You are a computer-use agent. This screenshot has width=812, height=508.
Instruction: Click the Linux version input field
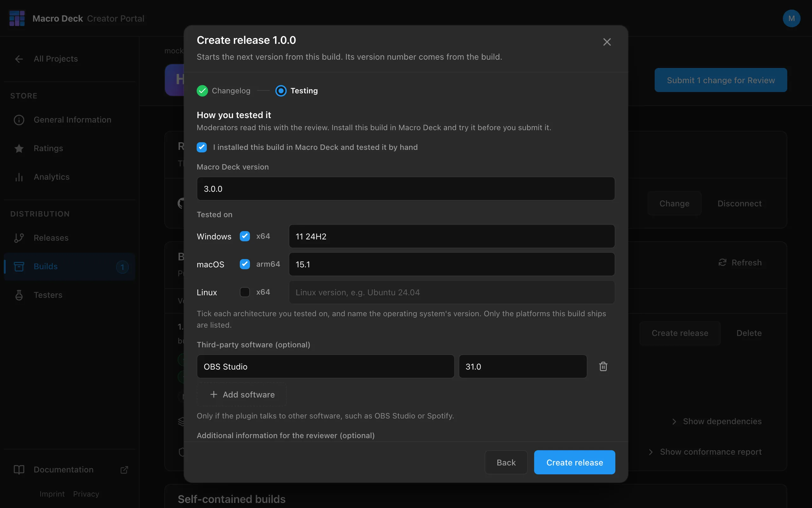coord(452,292)
